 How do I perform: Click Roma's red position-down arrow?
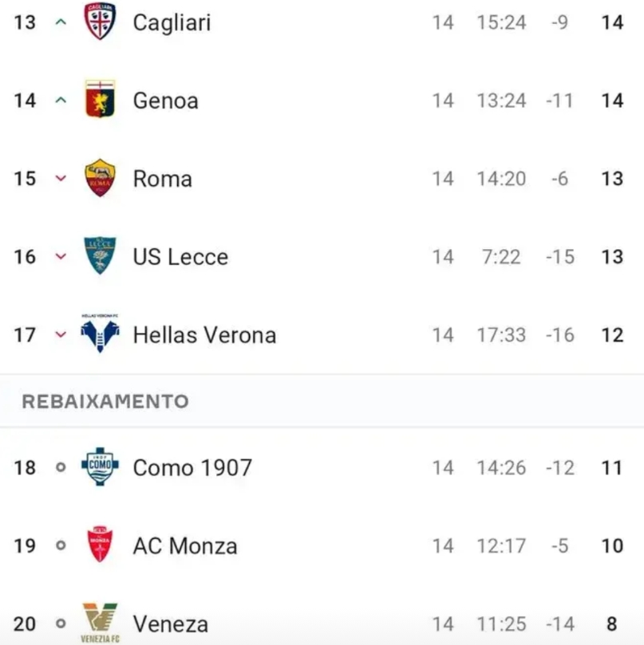(61, 178)
